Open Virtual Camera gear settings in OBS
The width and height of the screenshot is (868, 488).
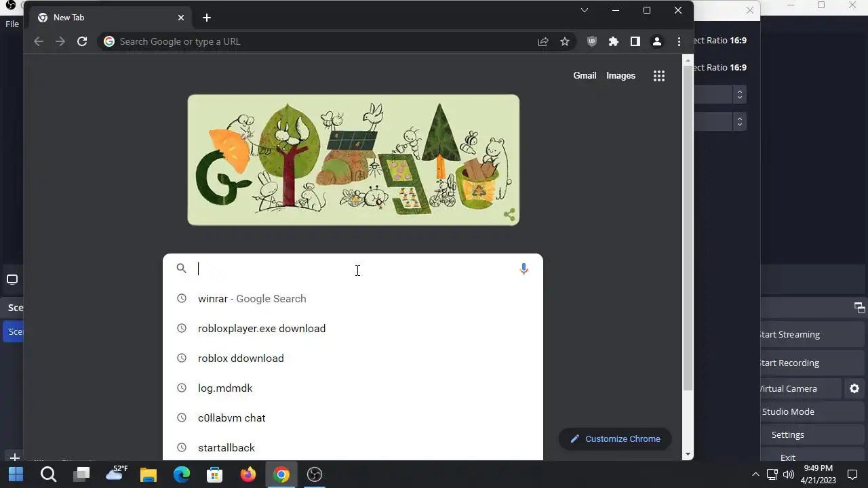(x=854, y=388)
